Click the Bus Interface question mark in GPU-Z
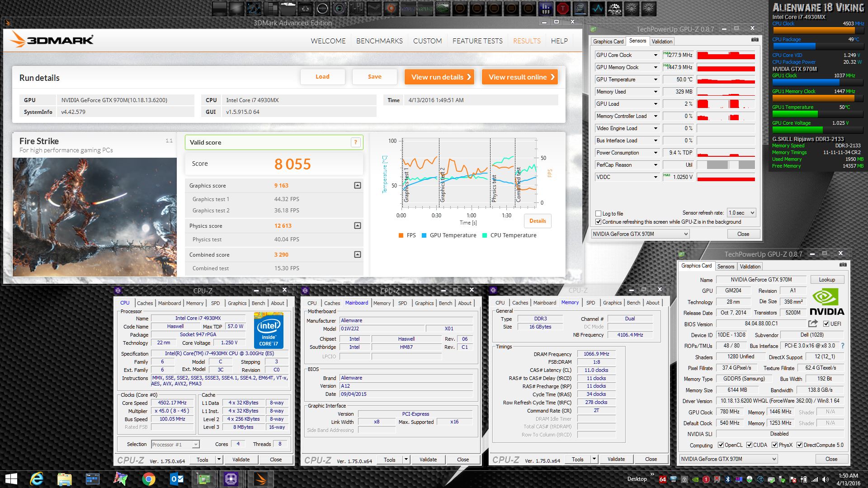Screen dimensions: 868x488 [842, 346]
